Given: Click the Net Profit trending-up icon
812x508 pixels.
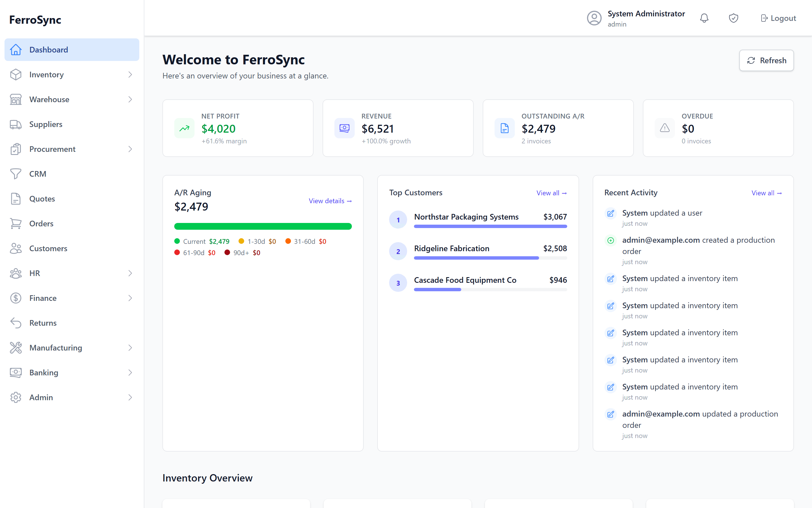Looking at the screenshot, I should 184,128.
